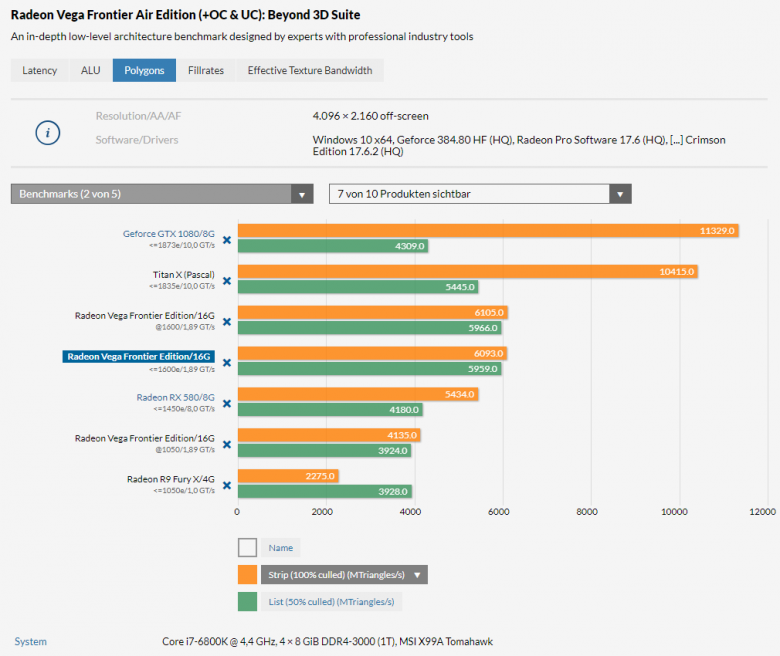
Task: Click the empty white Name legend box
Action: 247,548
